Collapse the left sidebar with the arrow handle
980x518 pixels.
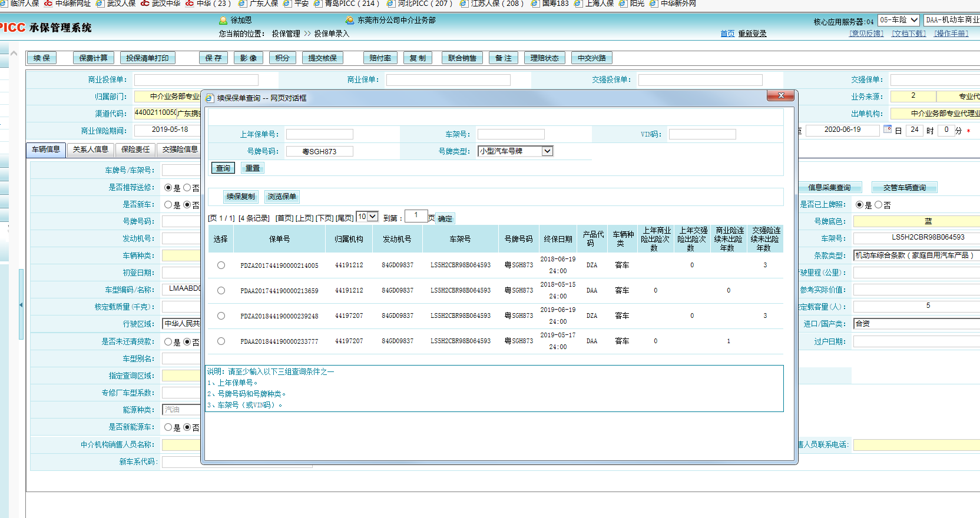21,305
